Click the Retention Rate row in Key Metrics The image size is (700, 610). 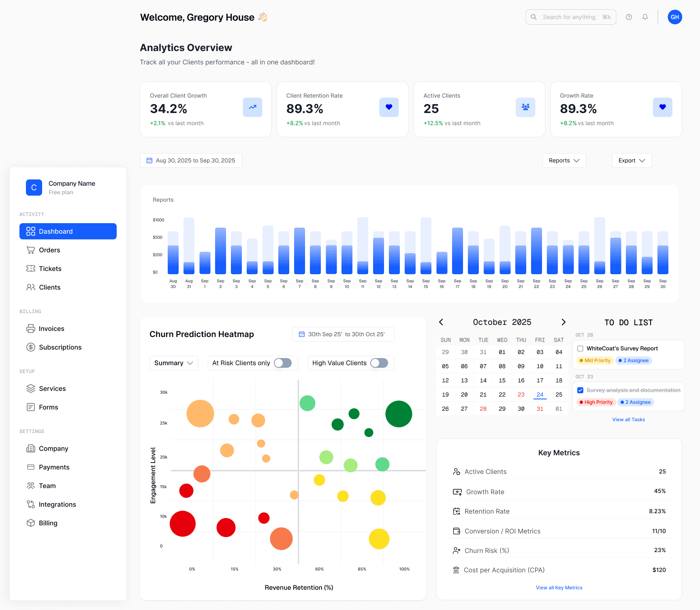coord(559,511)
